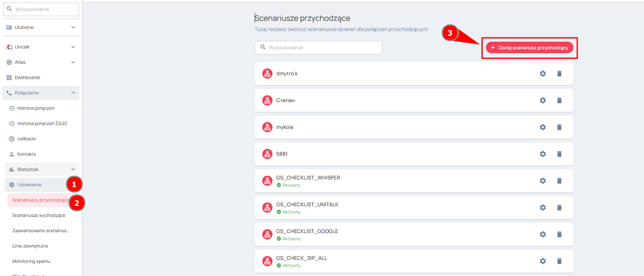Viewport: 644px width, 276px height.
Task: Expand the Unitalk menu chevron
Action: (73, 47)
